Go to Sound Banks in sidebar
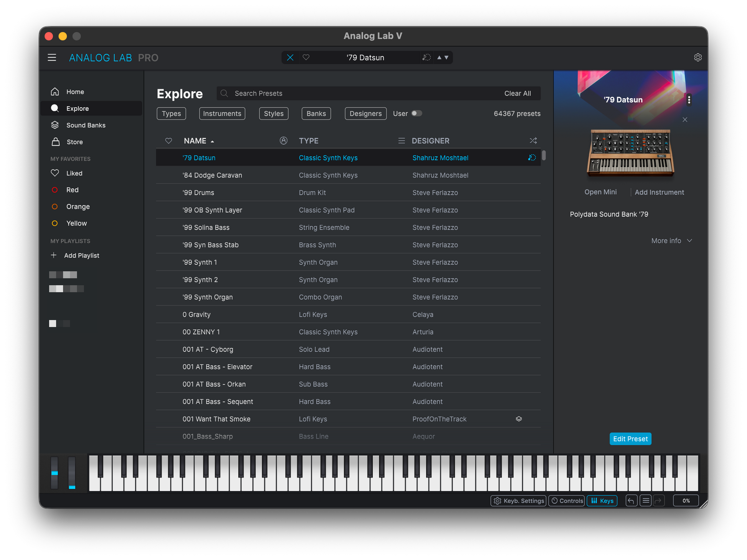This screenshot has height=560, width=747. (86, 125)
